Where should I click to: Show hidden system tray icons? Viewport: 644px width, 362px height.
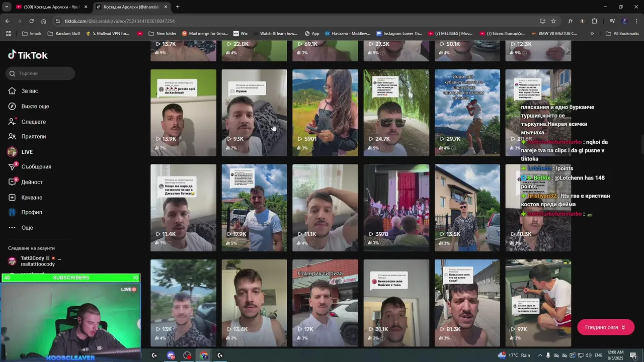coord(540,355)
